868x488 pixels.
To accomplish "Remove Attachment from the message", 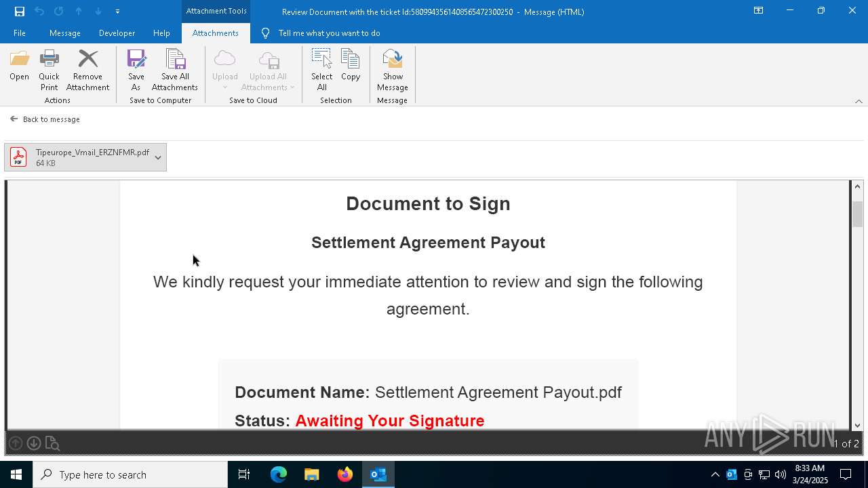I will click(x=87, y=70).
